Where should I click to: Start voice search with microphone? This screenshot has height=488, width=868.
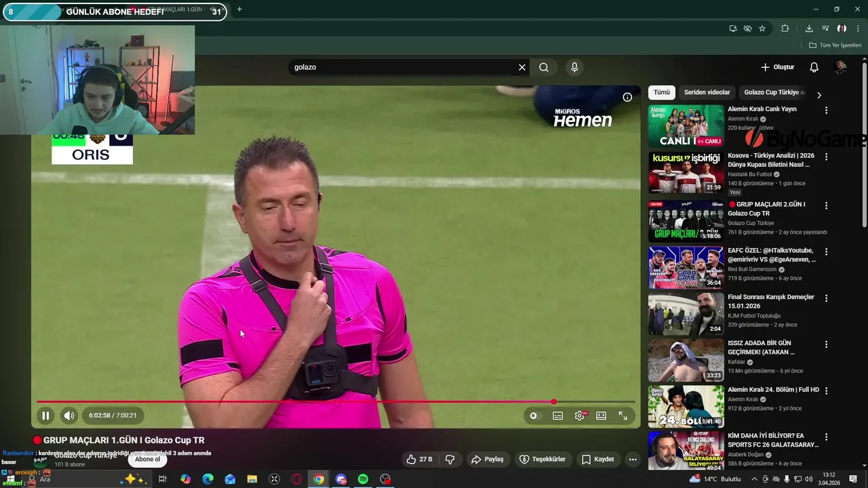pos(574,67)
